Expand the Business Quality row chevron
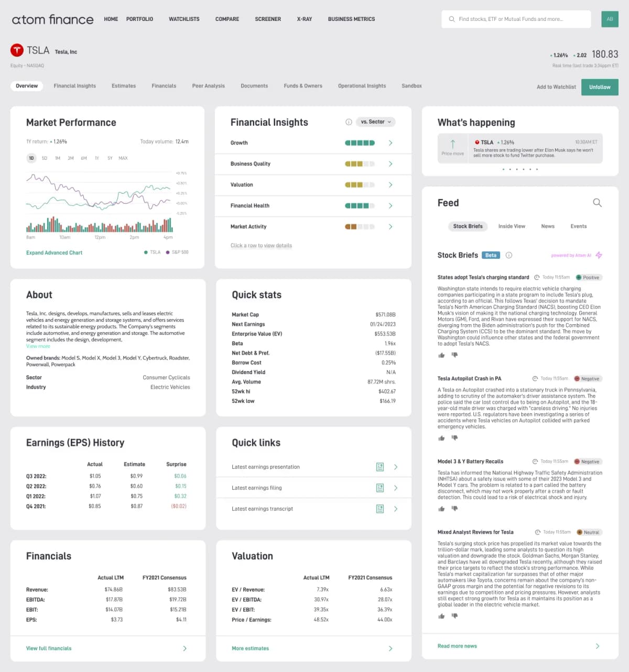Image resolution: width=629 pixels, height=672 pixels. (391, 164)
